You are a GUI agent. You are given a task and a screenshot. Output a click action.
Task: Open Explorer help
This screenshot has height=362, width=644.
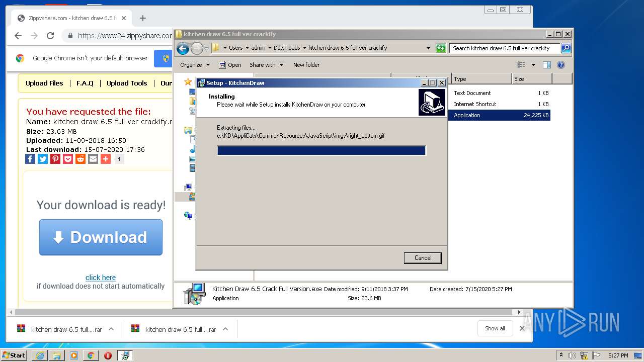click(561, 65)
